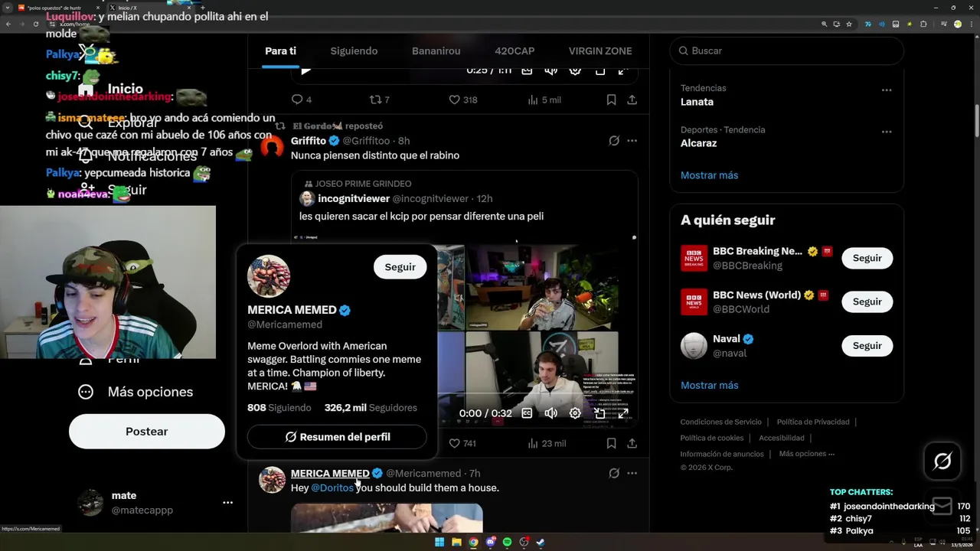Open MERICA MEMED tweet author name link

(330, 473)
